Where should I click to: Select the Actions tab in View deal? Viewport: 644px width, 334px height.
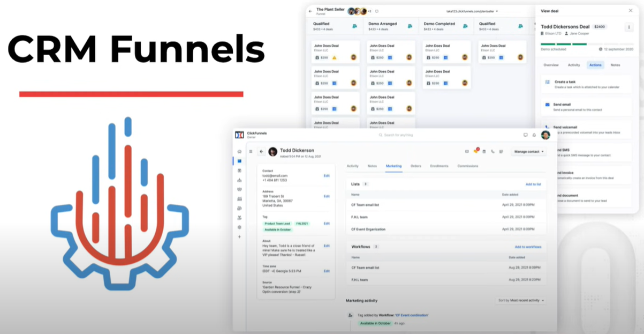click(595, 65)
